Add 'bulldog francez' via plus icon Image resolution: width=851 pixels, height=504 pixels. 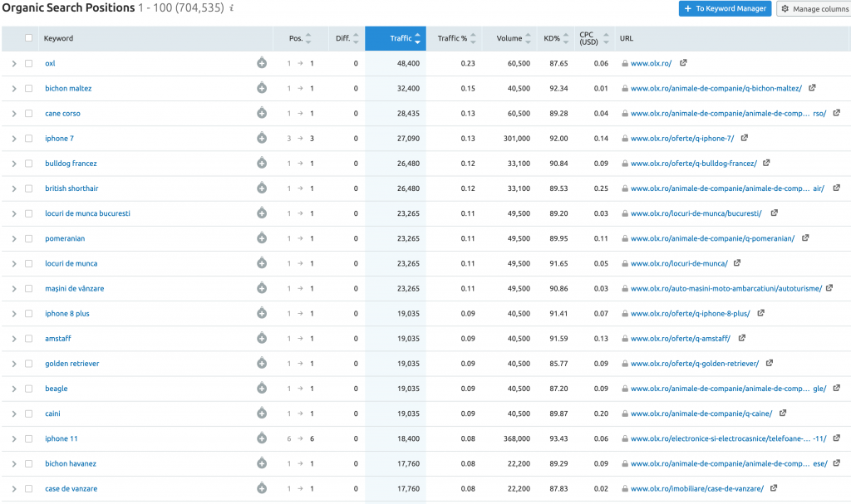point(262,163)
